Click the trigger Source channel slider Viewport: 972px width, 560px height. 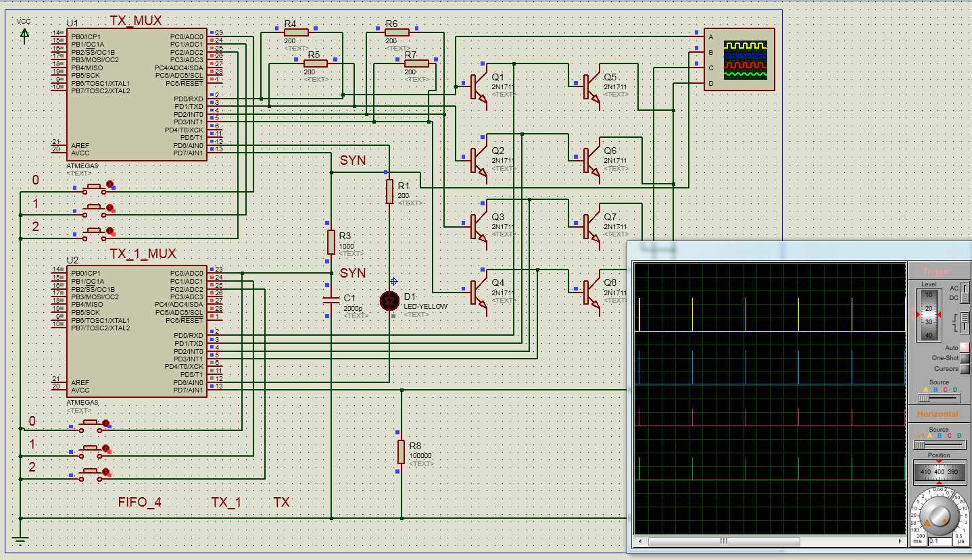point(939,399)
